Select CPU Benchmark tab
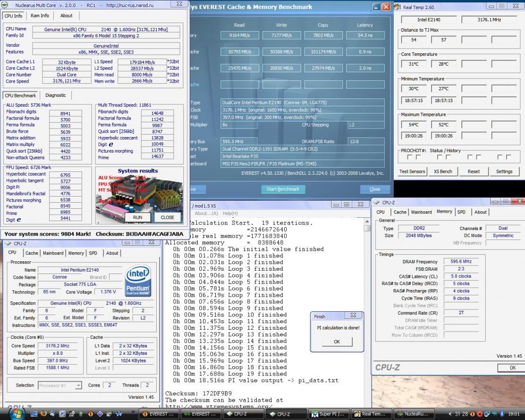 pos(20,95)
